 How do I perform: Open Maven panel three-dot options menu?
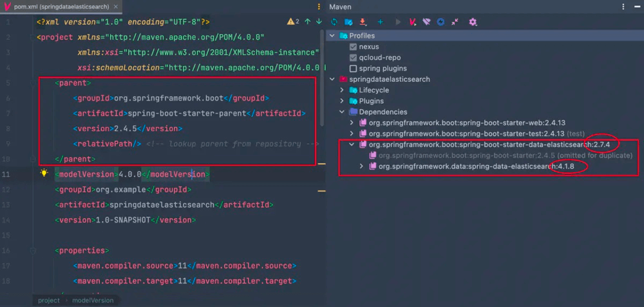(x=623, y=6)
